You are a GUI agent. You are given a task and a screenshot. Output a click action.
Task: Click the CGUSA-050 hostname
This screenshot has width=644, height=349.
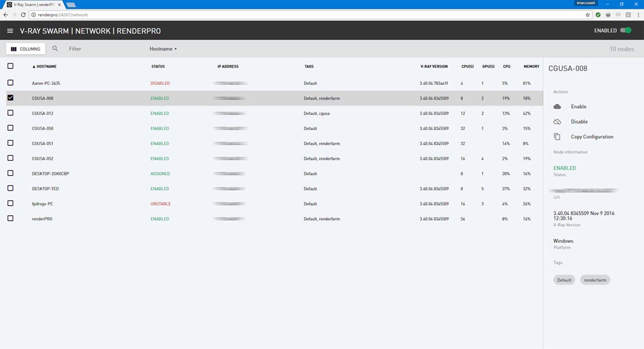coord(43,128)
